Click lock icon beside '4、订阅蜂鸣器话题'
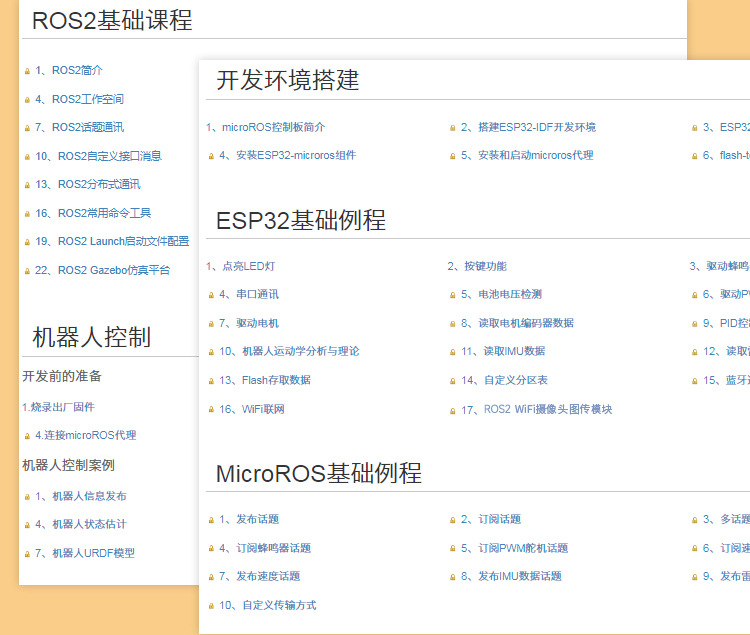Viewport: 750px width, 635px height. tap(211, 549)
